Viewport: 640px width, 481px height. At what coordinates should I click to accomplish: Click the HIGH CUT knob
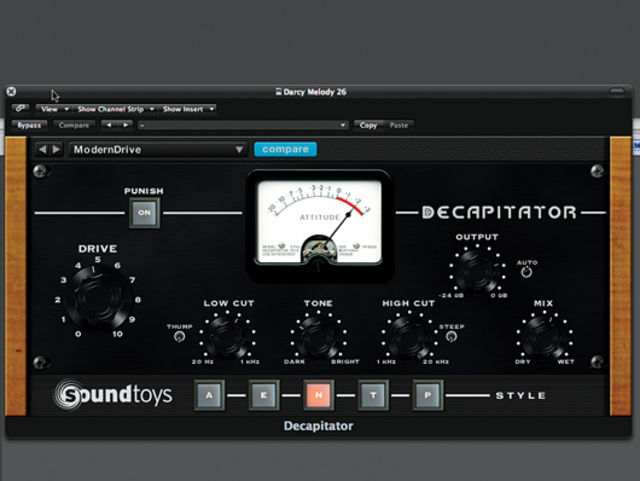click(x=409, y=337)
